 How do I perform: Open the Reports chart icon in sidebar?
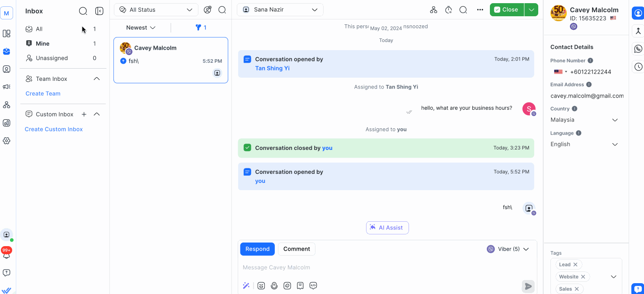(6, 123)
